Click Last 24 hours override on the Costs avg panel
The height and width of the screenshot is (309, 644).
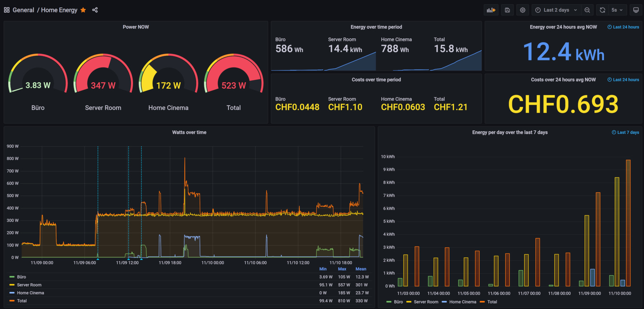(x=623, y=80)
